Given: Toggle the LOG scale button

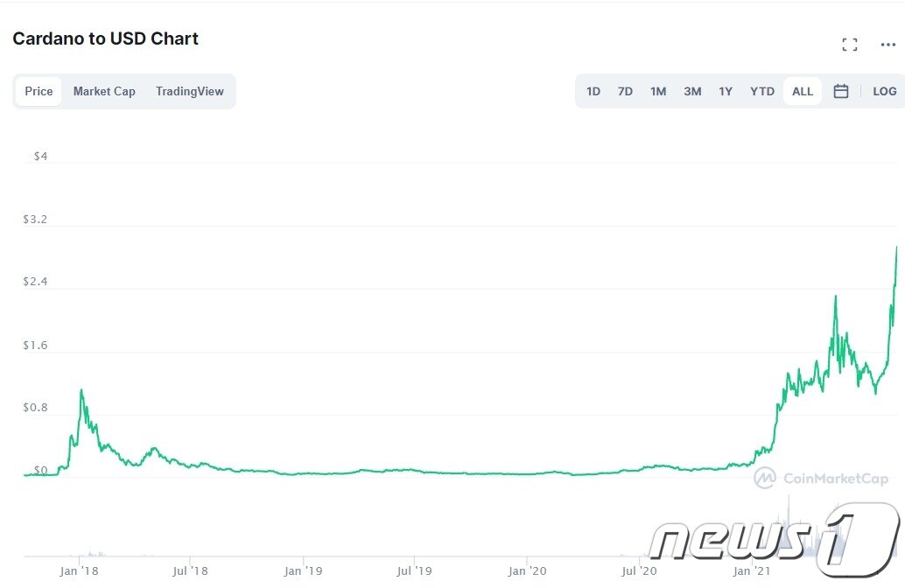Looking at the screenshot, I should tap(884, 91).
